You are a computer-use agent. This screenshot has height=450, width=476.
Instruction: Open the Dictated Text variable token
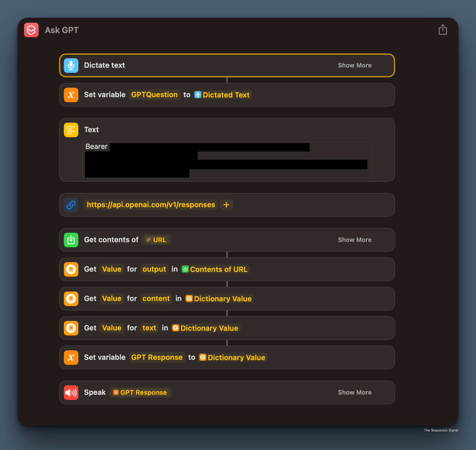tap(222, 95)
